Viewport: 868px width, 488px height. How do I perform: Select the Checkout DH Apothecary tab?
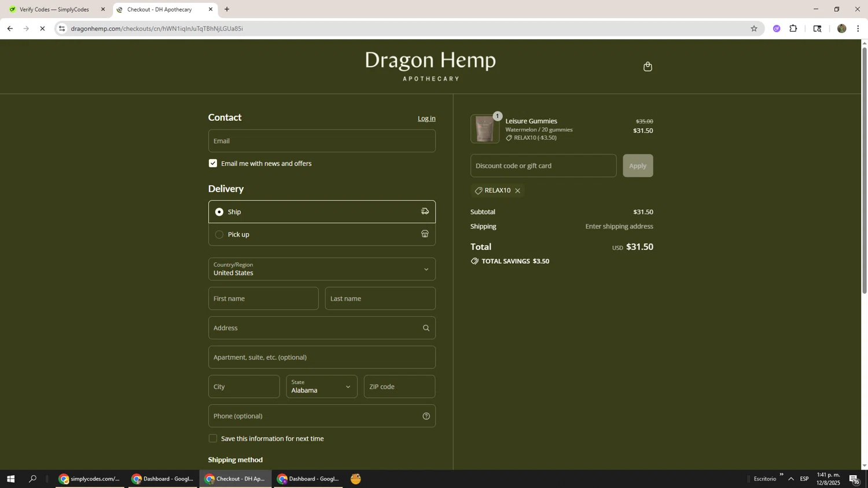coord(165,9)
